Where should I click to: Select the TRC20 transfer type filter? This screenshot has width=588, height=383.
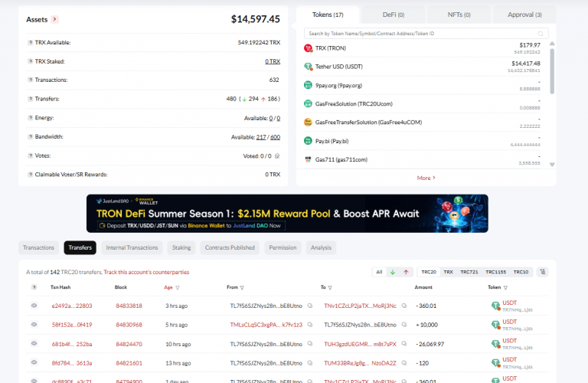pos(429,272)
